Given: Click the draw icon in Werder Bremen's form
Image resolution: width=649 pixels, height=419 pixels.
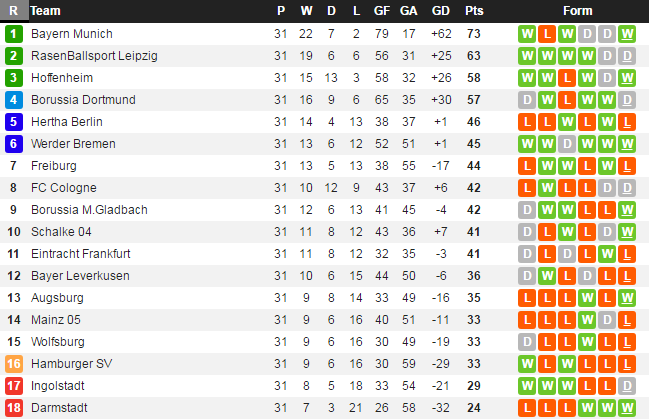Looking at the screenshot, I should point(567,144).
